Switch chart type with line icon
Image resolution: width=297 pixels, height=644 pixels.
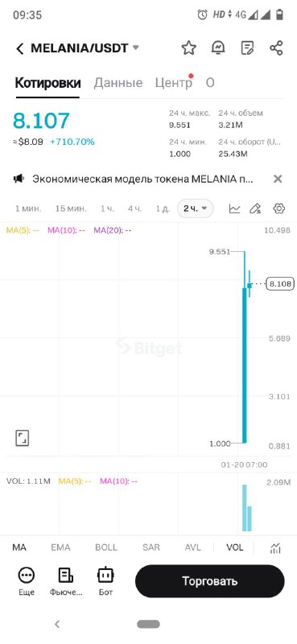[234, 208]
